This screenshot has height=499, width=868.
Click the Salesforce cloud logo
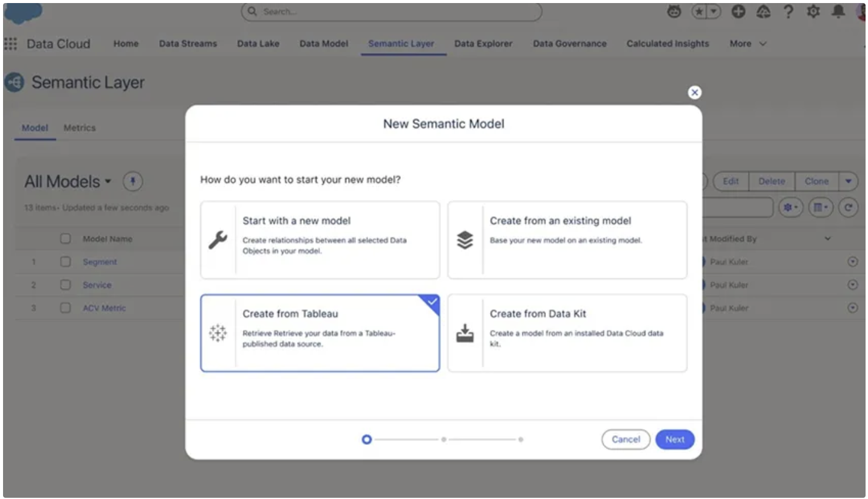23,12
